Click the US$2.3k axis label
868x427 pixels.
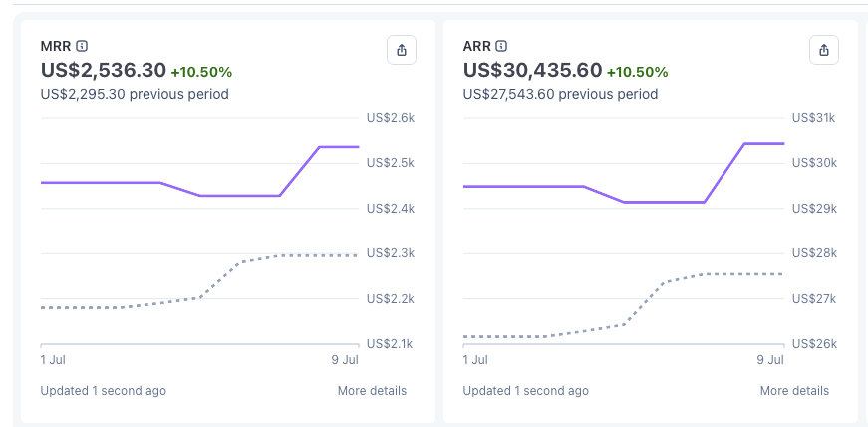pyautogui.click(x=390, y=253)
